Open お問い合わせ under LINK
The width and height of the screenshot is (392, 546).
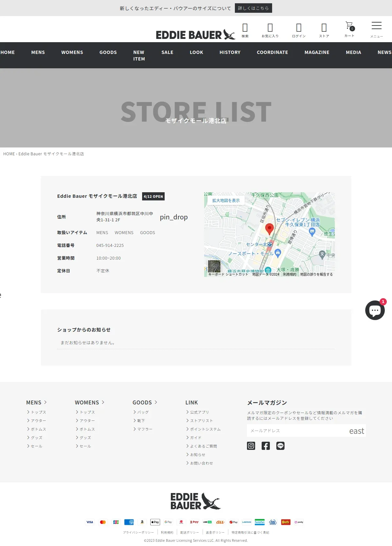coord(200,463)
